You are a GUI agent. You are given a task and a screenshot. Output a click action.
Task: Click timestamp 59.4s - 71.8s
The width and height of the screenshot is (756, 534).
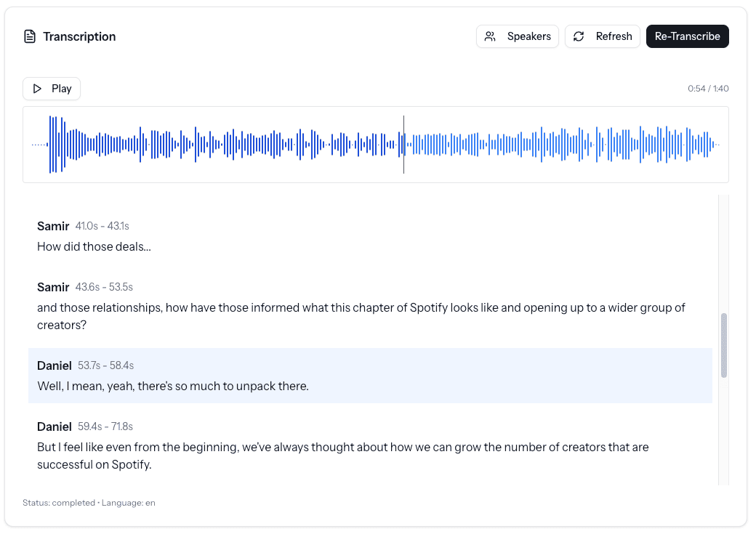click(105, 427)
